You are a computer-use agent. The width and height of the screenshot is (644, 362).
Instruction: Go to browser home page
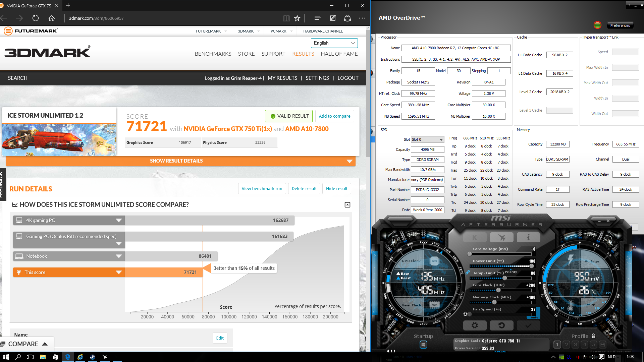point(51,18)
